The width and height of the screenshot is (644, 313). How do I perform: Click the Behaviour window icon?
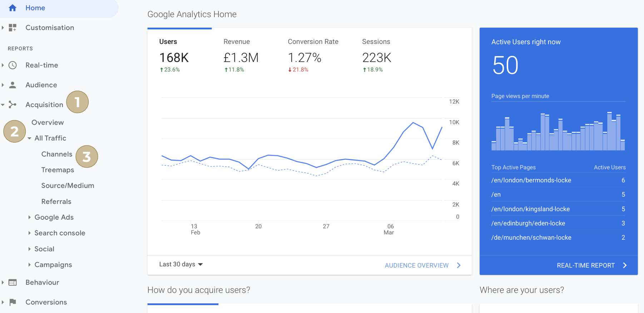(x=13, y=282)
